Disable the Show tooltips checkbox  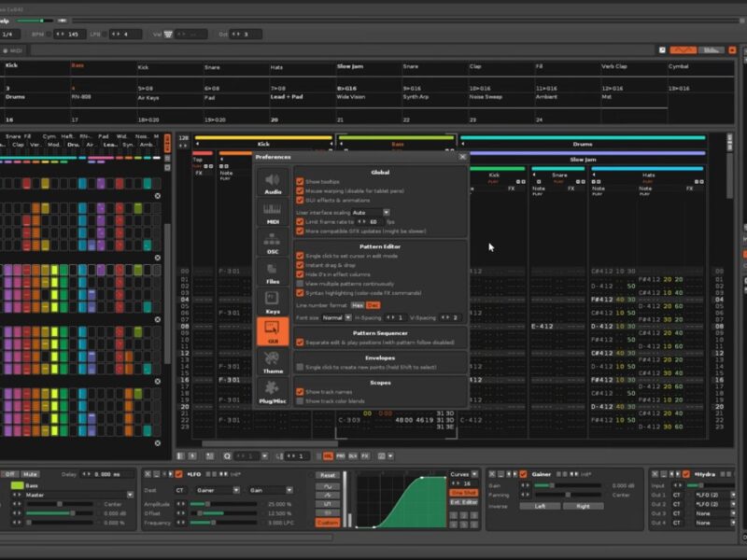pos(300,182)
